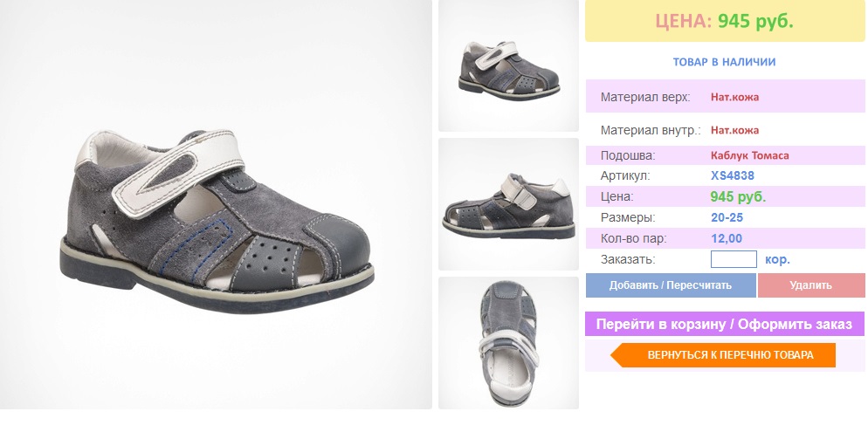The height and width of the screenshot is (432, 868).
Task: Open Перейти в корзину / Оформить заказ
Action: (x=724, y=324)
